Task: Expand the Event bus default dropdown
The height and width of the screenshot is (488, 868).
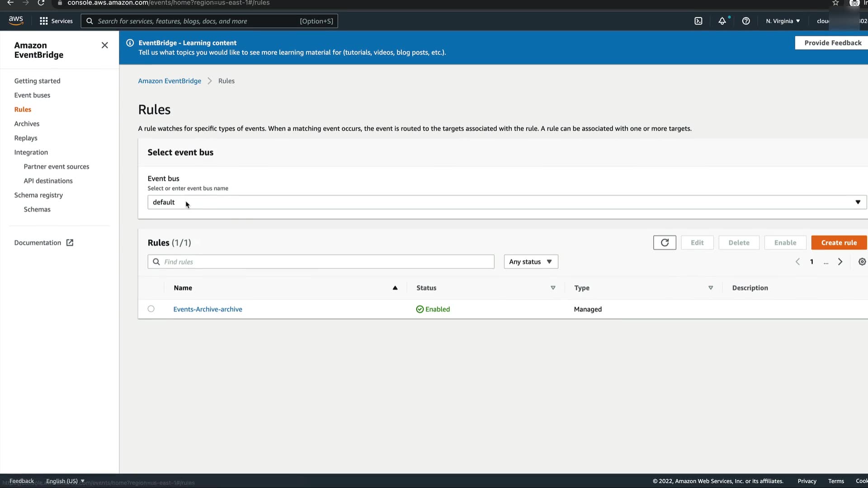Action: 506,202
